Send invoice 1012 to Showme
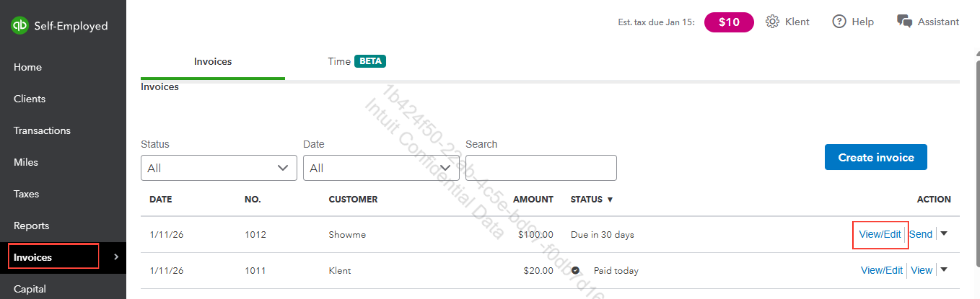Screen dimensions: 980x299 (x=920, y=235)
